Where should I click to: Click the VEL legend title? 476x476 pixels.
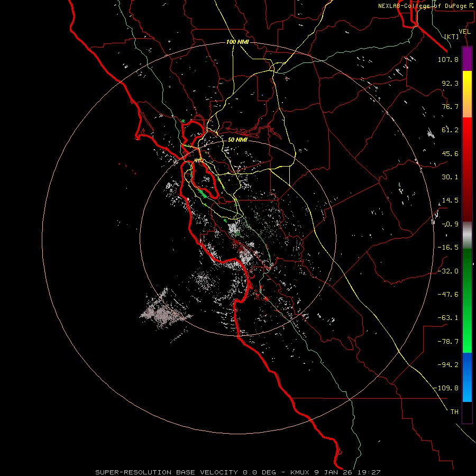[464, 32]
